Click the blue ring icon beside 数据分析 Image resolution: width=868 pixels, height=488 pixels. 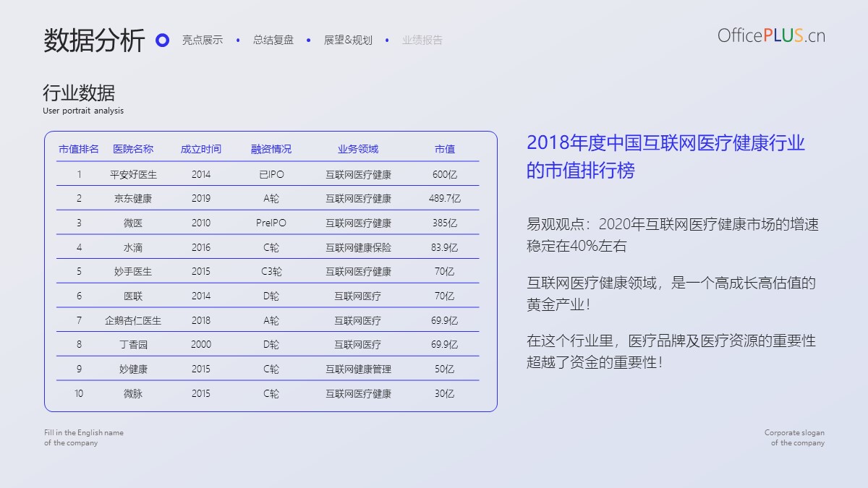tap(163, 40)
